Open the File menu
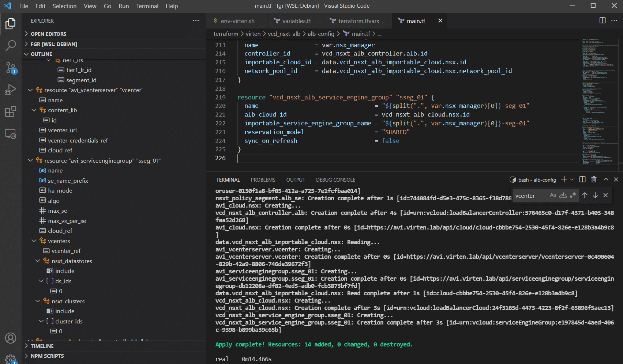The height and width of the screenshot is (364, 623). tap(24, 6)
